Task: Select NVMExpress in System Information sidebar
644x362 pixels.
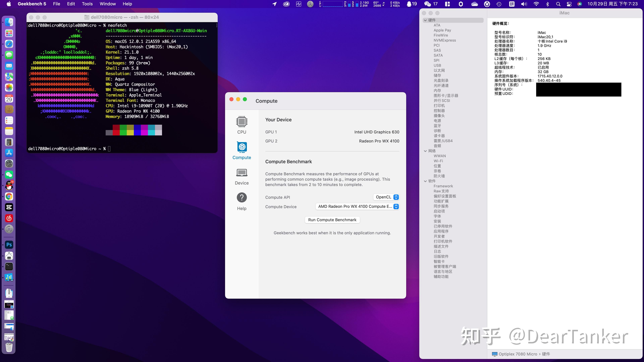Action: click(444, 40)
